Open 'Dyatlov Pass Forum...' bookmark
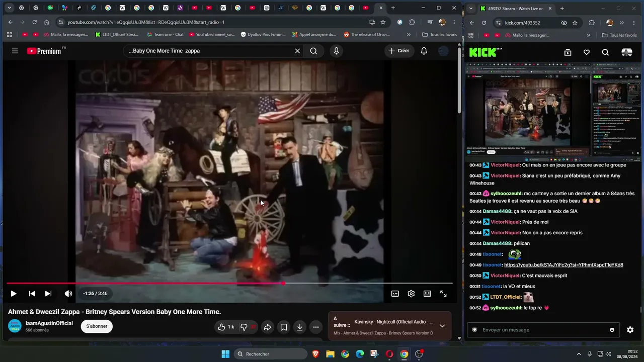 coord(263,35)
